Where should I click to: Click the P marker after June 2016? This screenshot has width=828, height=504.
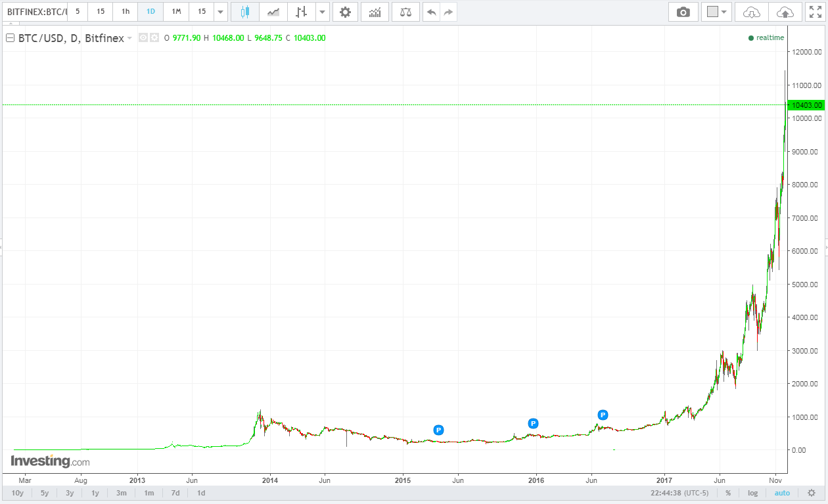tap(603, 415)
